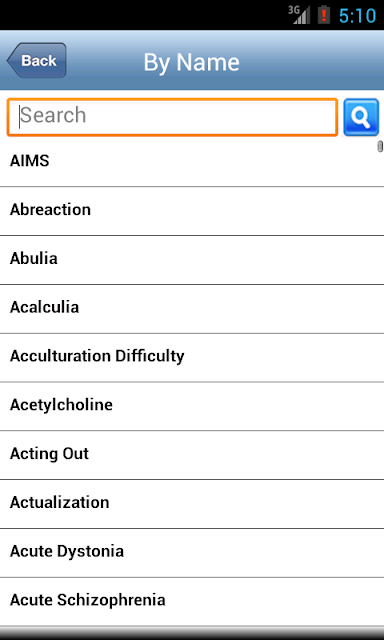Viewport: 384px width, 640px height.
Task: Tap the 5:10 clock in status bar
Action: click(x=357, y=16)
